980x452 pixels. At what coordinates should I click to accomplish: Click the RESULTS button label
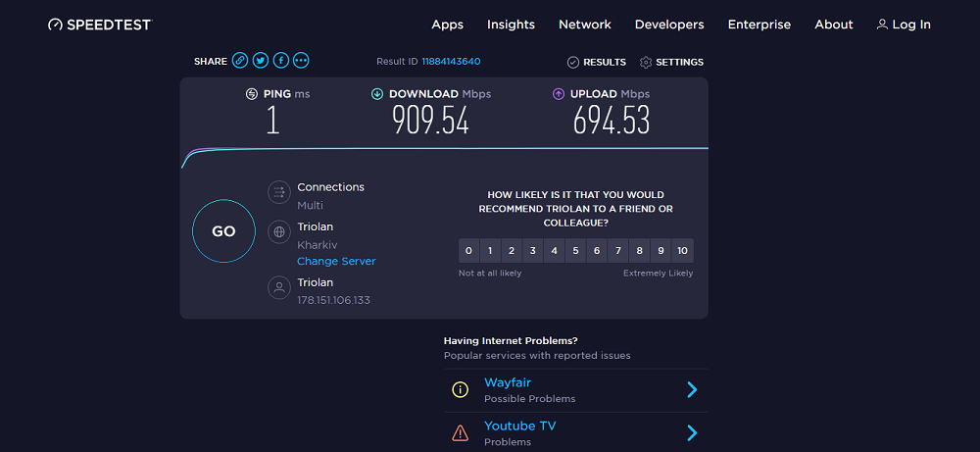(x=605, y=62)
